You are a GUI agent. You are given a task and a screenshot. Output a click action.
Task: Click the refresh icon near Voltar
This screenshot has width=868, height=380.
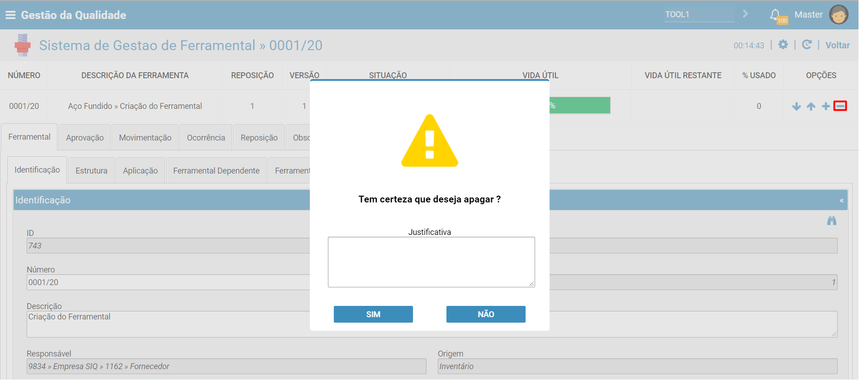(806, 45)
